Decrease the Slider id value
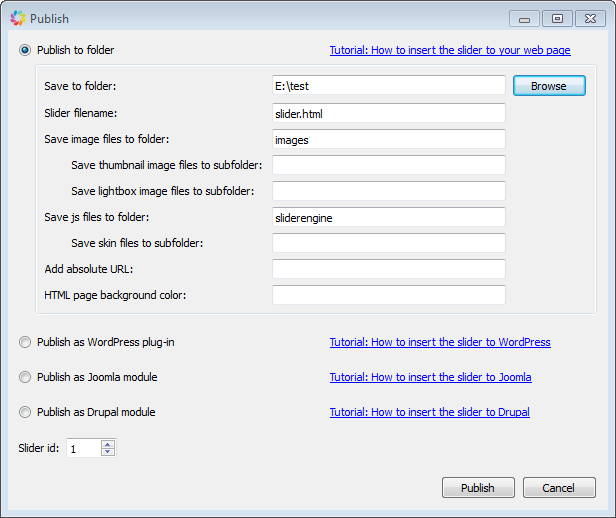Screen dimensions: 616x518 click(x=108, y=452)
